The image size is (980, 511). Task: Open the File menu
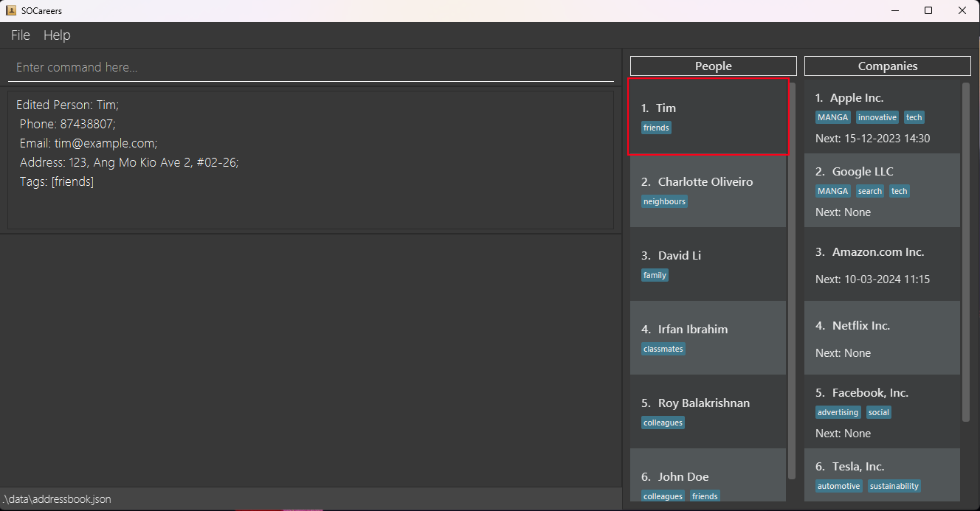[x=19, y=35]
